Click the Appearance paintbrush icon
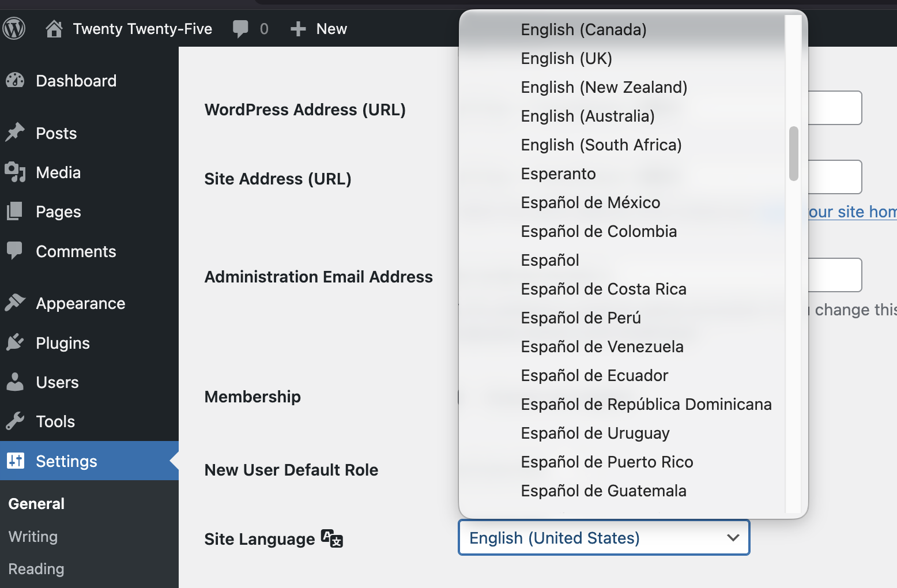Viewport: 897px width, 588px height. coord(16,303)
